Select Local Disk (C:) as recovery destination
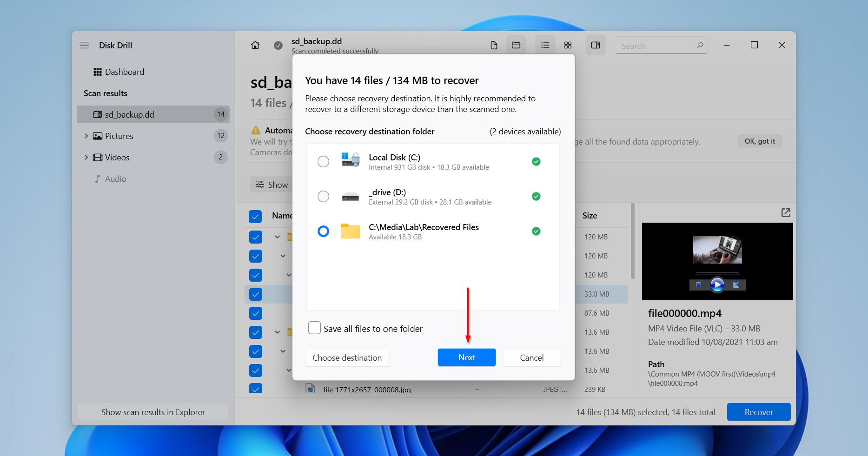The height and width of the screenshot is (456, 868). click(323, 161)
